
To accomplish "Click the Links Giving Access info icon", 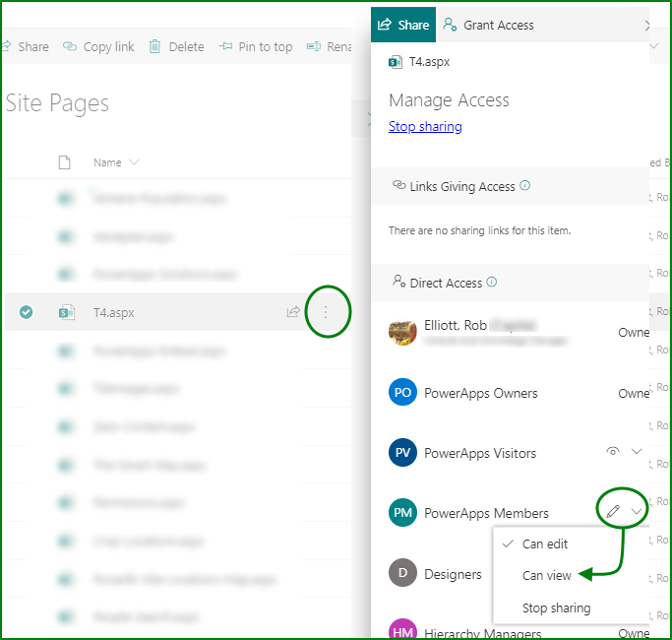I will coord(525,185).
